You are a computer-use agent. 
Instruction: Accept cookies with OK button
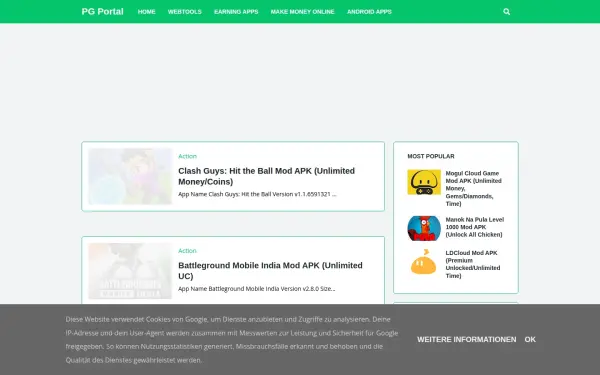coord(530,339)
